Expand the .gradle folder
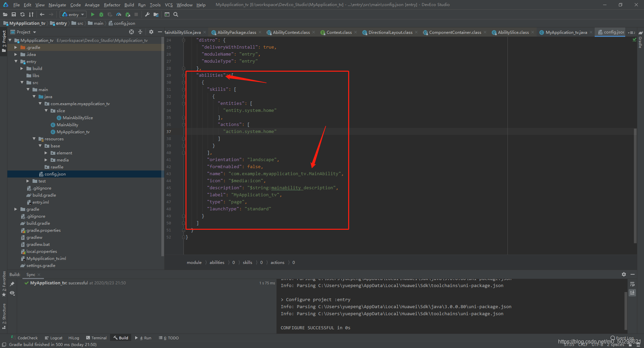644x348 pixels. (16, 48)
